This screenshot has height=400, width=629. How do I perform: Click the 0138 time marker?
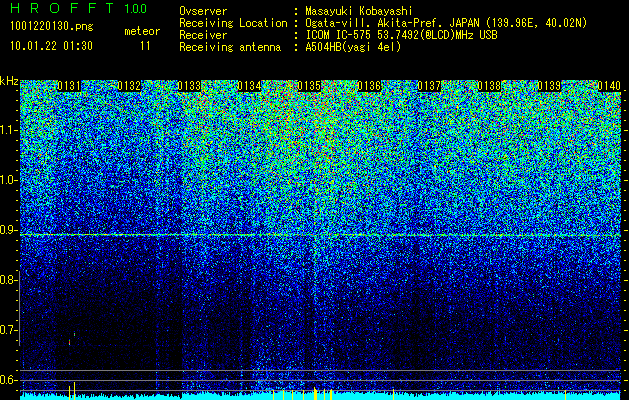[489, 86]
